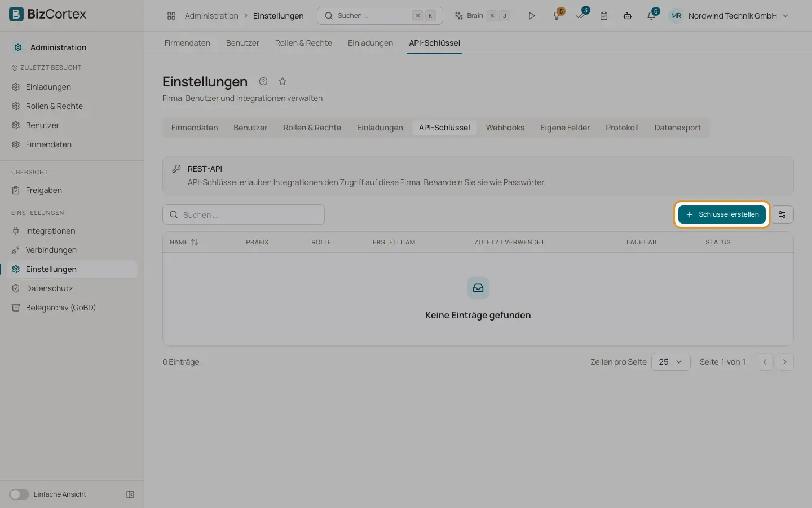The image size is (812, 508).
Task: Select the Datenexport pill tab
Action: pos(678,128)
